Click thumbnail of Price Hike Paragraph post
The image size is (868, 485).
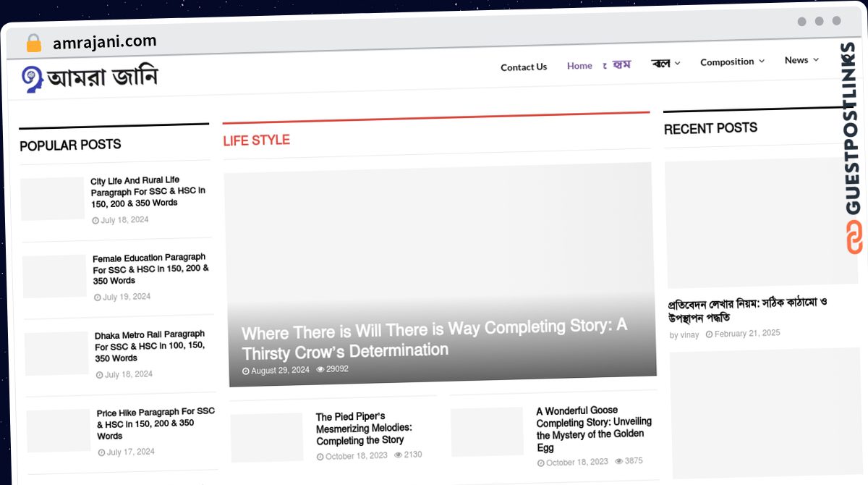[59, 431]
